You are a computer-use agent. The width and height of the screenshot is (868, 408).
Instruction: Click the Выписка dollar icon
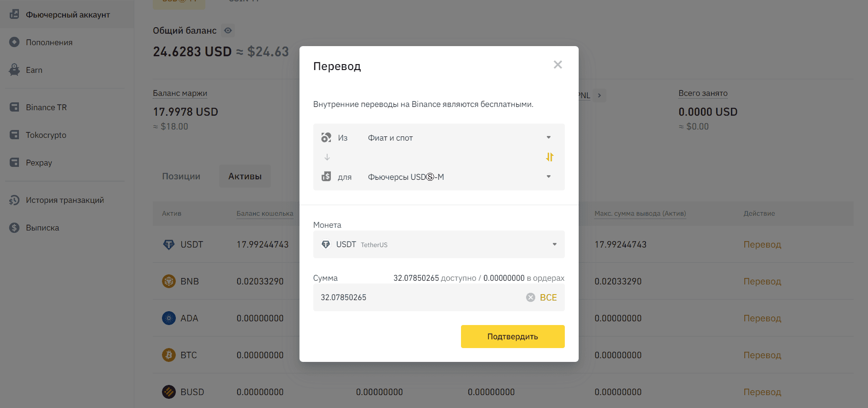tap(14, 227)
